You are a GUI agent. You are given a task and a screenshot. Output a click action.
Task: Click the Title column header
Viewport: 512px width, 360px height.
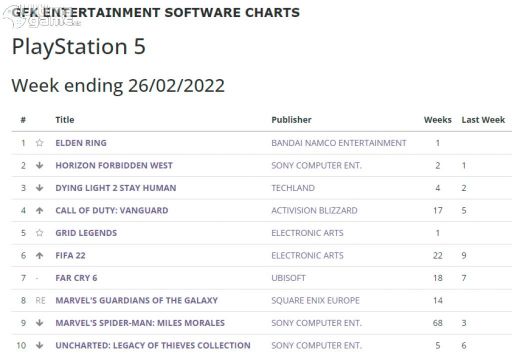tap(65, 120)
